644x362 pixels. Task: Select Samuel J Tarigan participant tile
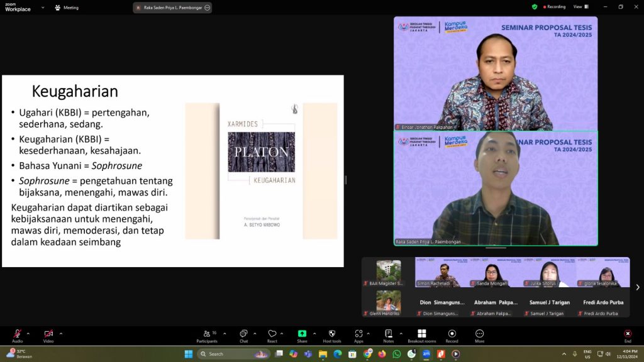point(550,303)
